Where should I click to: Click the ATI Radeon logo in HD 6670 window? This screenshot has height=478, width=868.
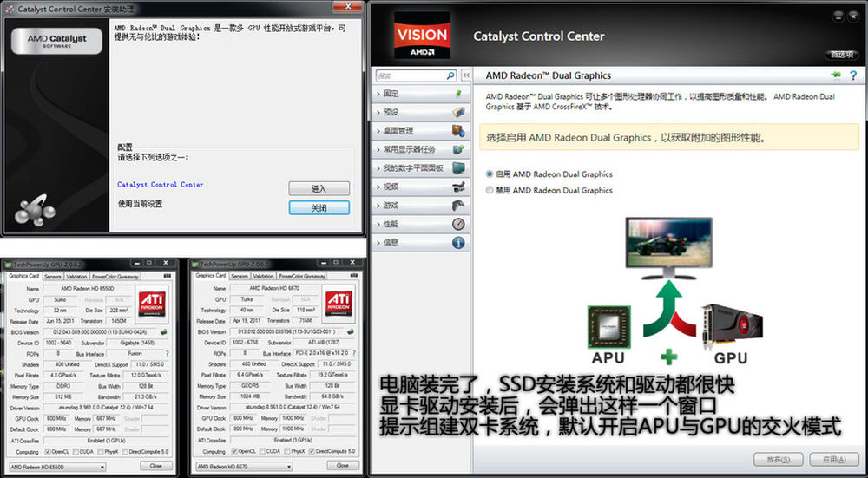point(339,303)
